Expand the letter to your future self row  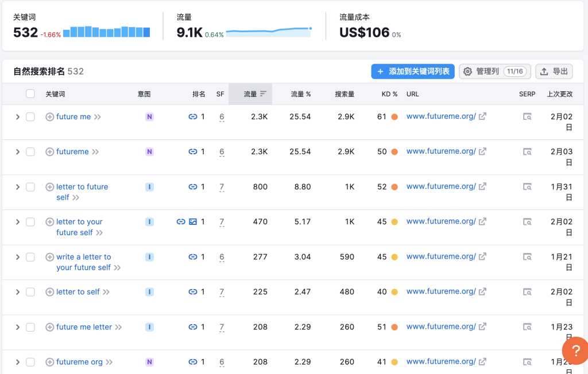click(x=17, y=222)
